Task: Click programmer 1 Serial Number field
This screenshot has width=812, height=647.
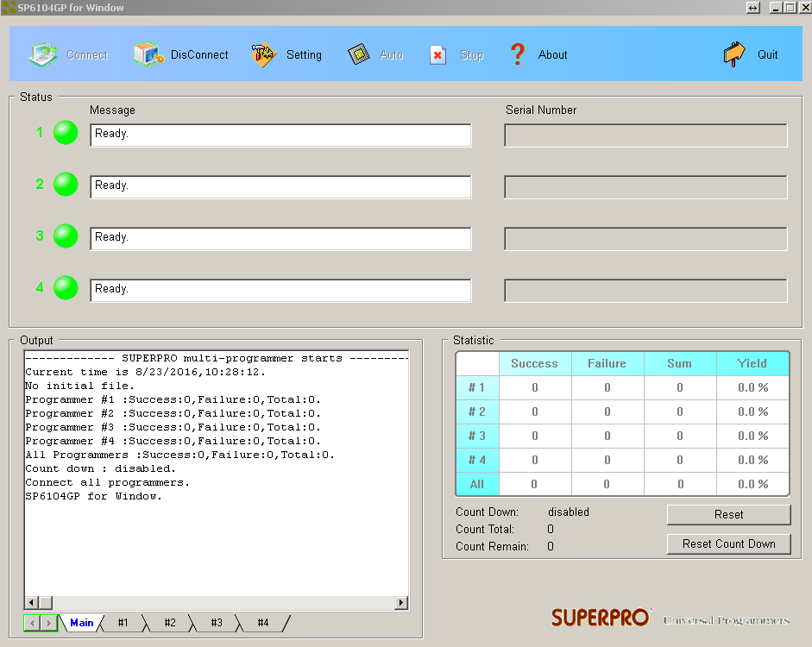Action: [645, 135]
